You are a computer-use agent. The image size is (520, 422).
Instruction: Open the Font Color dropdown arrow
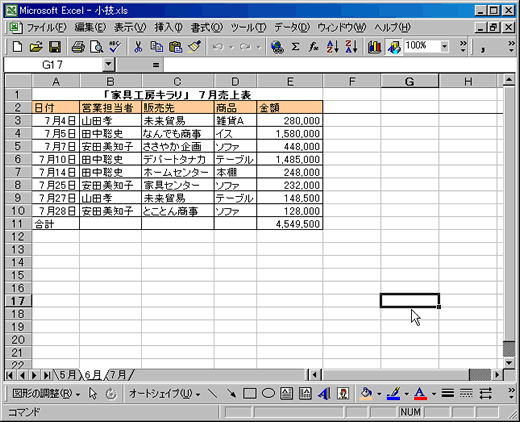coord(434,394)
